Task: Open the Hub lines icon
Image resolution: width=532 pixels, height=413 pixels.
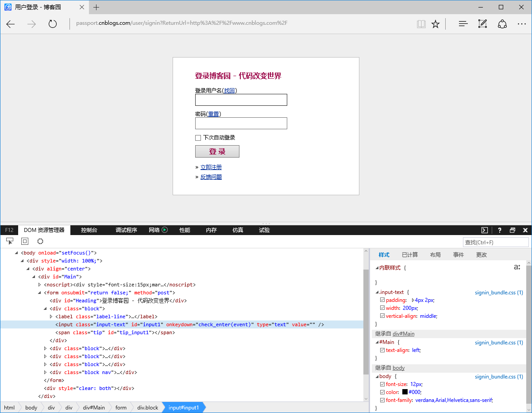Action: (x=463, y=24)
